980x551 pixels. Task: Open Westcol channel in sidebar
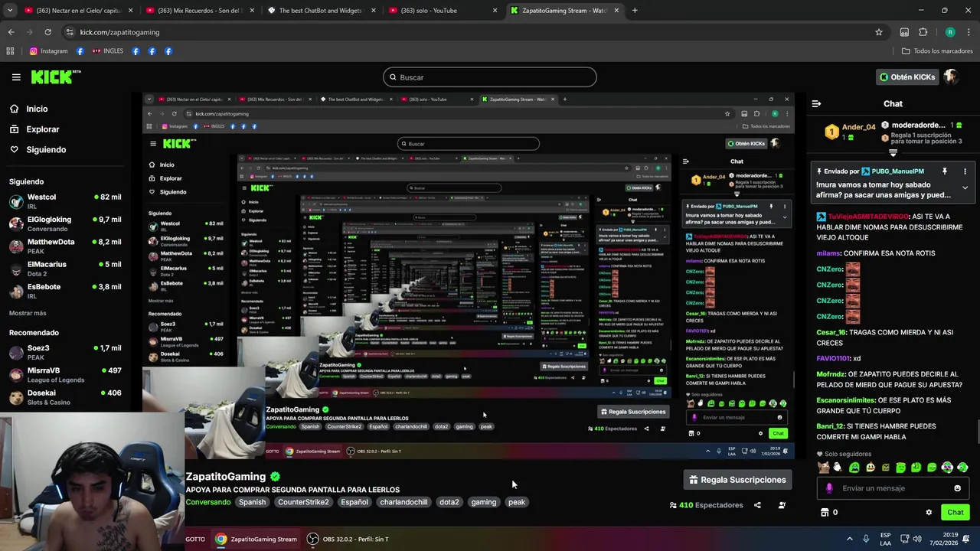coord(65,201)
